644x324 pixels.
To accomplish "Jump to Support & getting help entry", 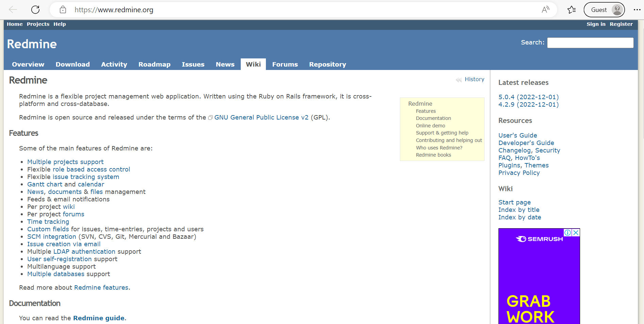I will [442, 133].
